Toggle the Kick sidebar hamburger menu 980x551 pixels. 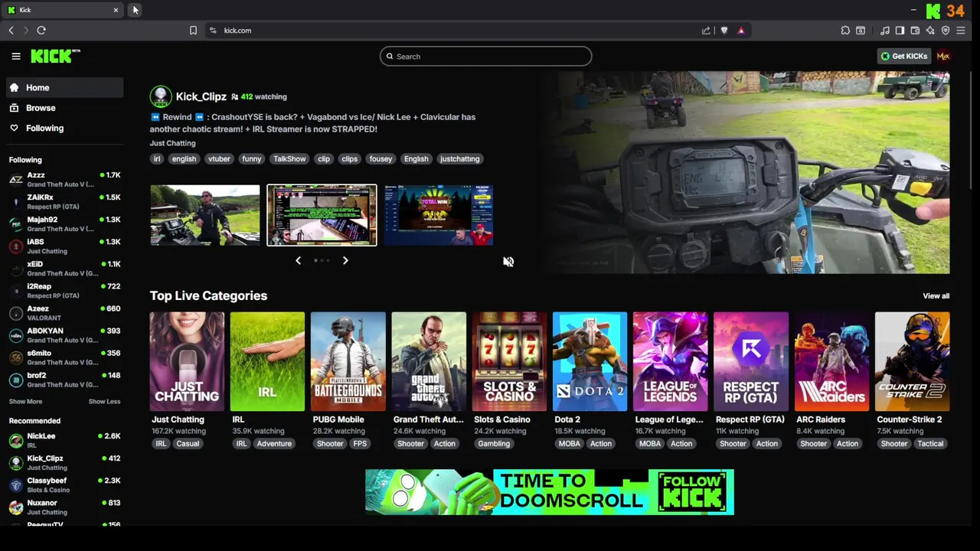[15, 56]
